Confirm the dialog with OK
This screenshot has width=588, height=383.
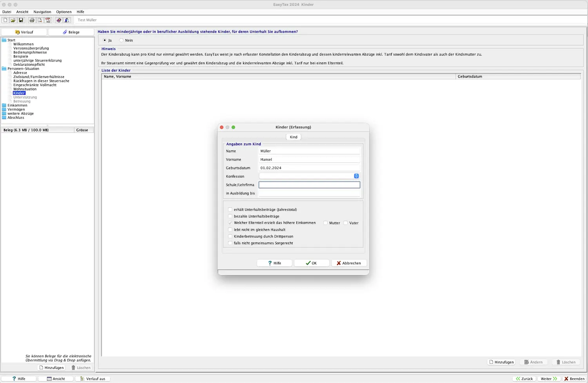click(311, 263)
